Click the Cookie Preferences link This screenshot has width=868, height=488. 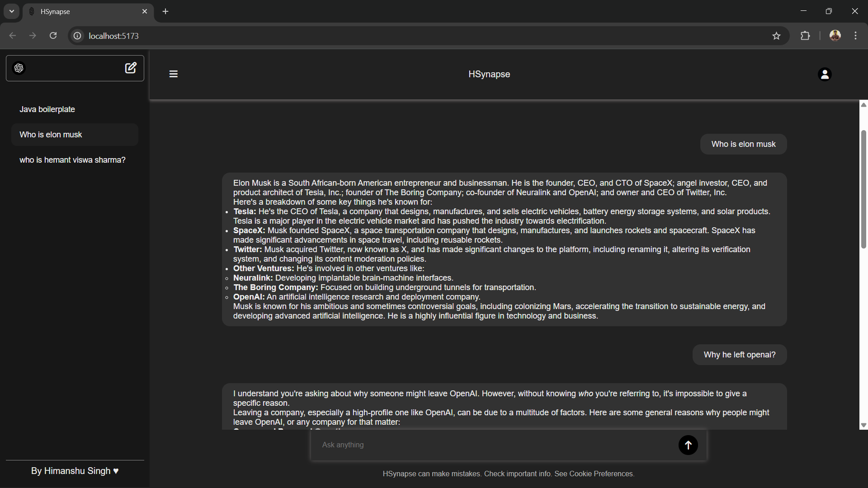601,474
